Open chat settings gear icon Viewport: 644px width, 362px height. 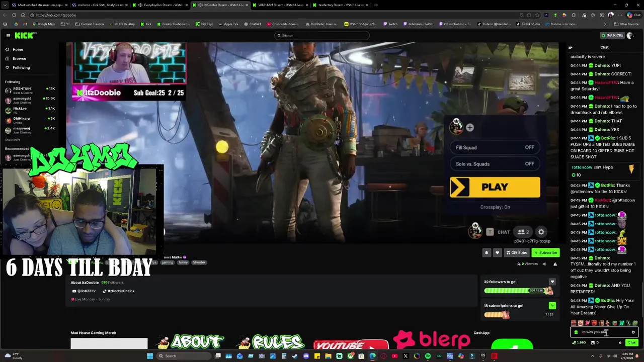coord(620,343)
